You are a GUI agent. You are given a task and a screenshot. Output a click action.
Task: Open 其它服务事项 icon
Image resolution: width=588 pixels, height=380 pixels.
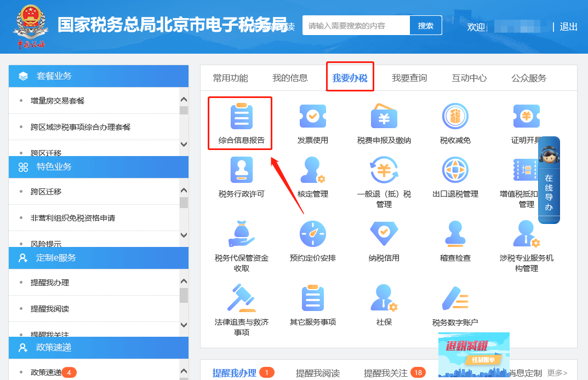313,298
